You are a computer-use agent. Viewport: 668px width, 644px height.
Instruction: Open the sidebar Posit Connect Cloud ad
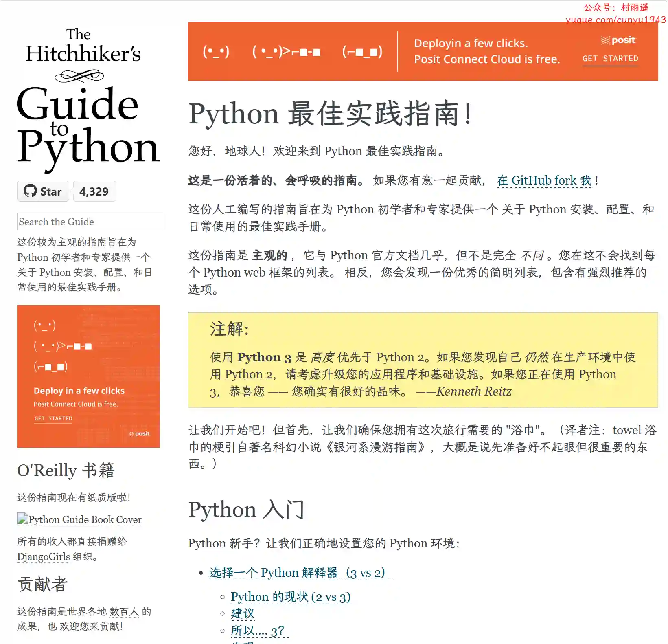[x=88, y=376]
